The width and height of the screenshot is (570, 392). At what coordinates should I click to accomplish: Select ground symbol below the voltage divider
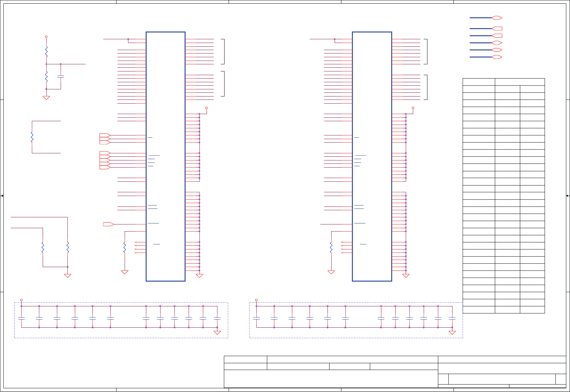pos(46,98)
